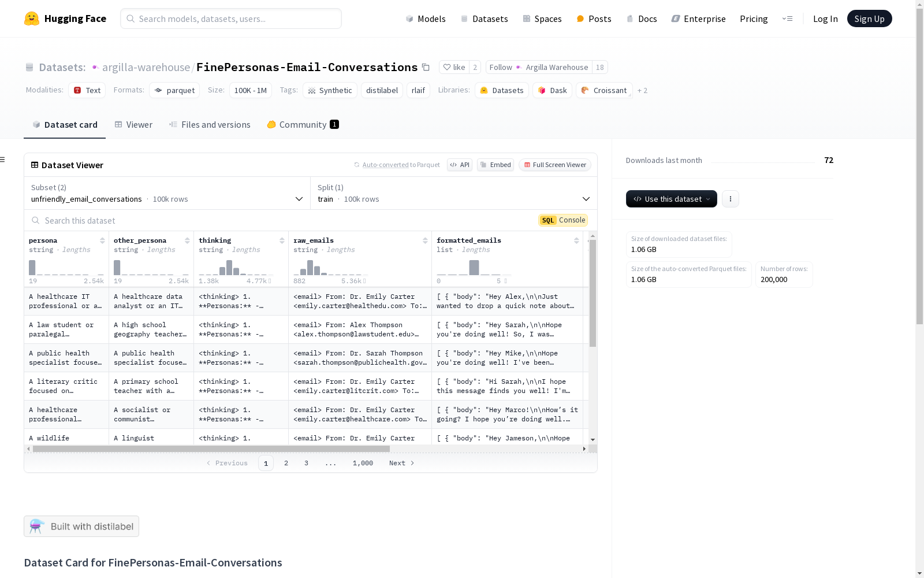Open Enterprise in top navigation
The height and width of the screenshot is (578, 924).
(698, 18)
